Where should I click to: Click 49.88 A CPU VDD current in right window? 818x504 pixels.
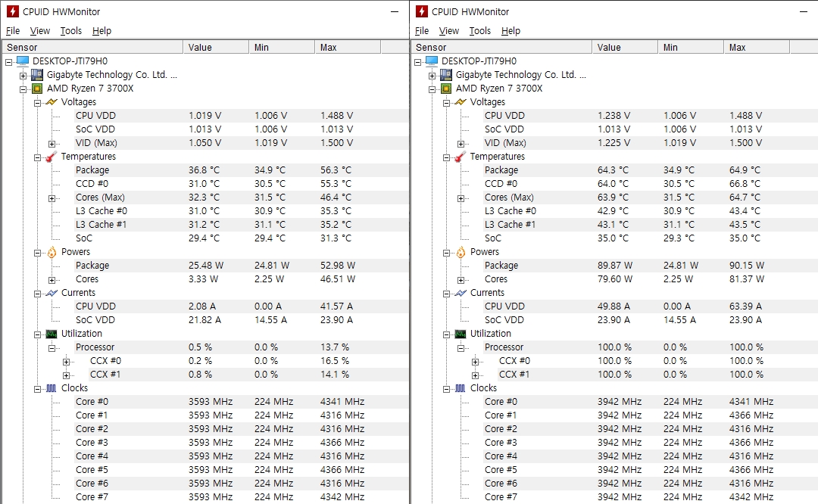tap(613, 306)
